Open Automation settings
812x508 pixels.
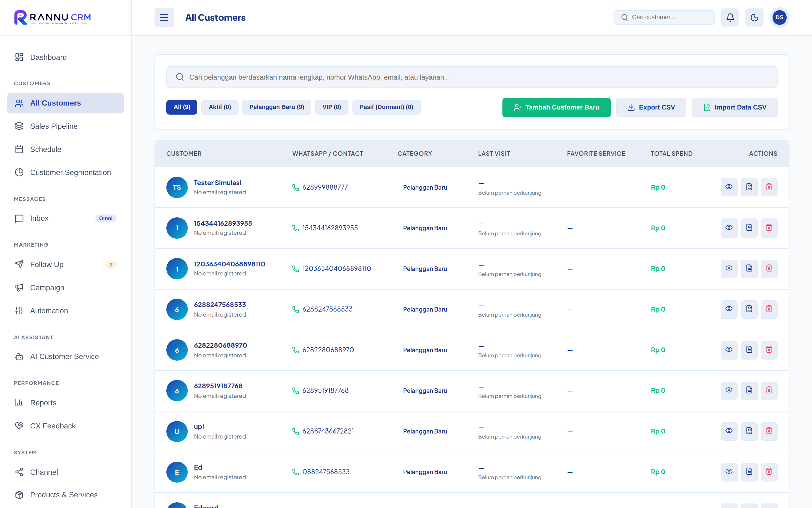click(66, 311)
